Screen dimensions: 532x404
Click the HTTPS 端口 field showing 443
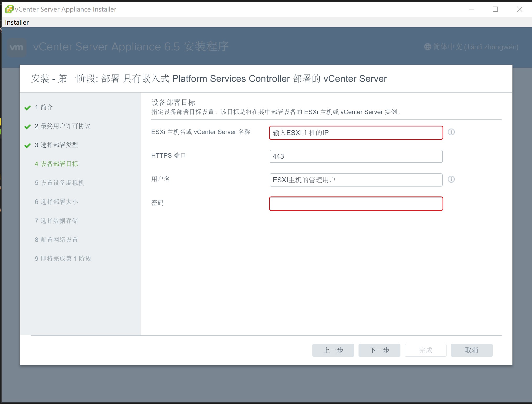[356, 156]
